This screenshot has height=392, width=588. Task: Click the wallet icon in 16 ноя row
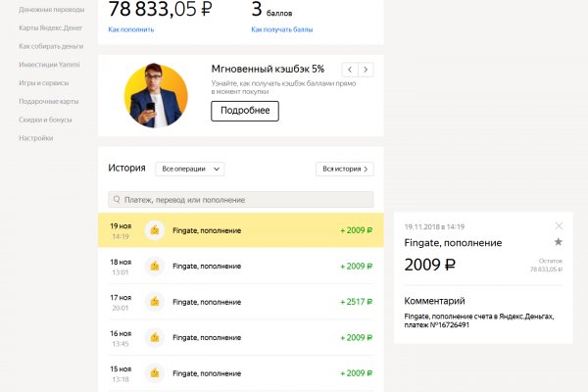tap(154, 337)
